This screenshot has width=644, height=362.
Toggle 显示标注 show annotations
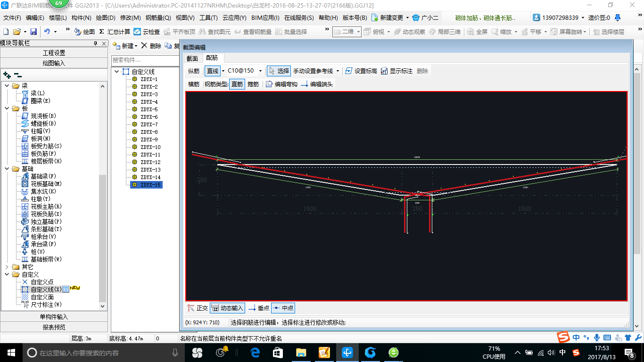tap(396, 71)
